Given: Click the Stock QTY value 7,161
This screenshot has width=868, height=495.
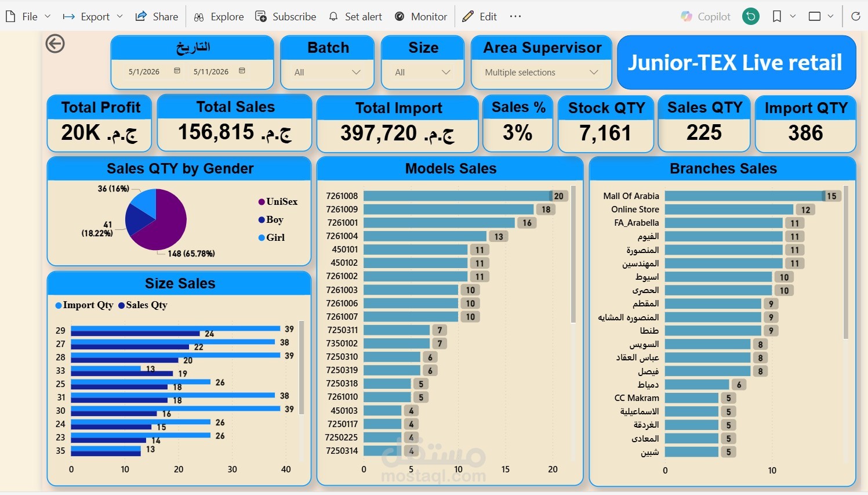Looking at the screenshot, I should 605,133.
